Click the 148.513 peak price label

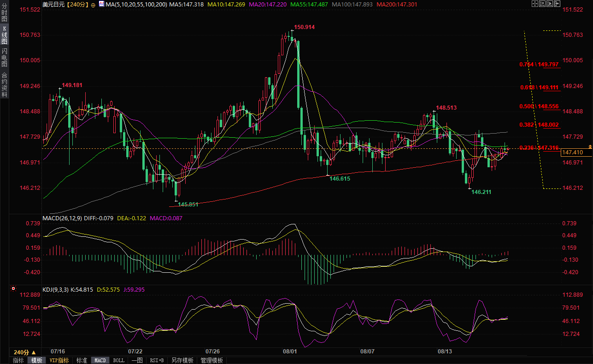click(x=446, y=108)
